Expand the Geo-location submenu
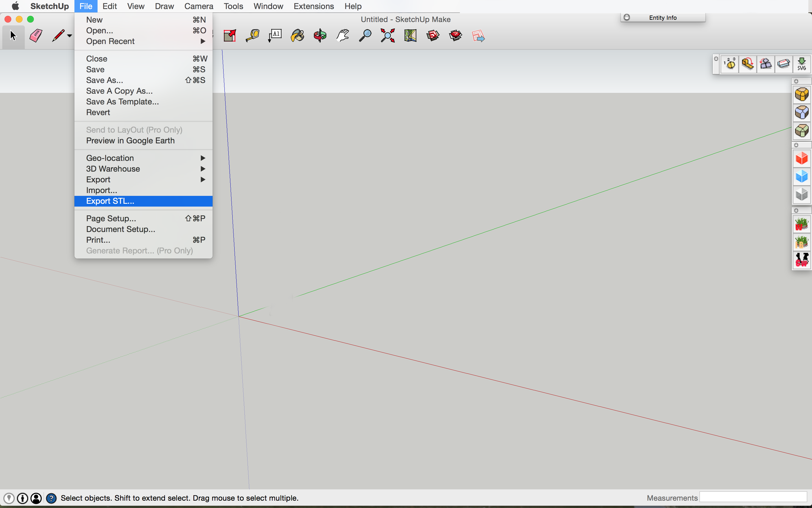The width and height of the screenshot is (812, 508). (x=144, y=158)
